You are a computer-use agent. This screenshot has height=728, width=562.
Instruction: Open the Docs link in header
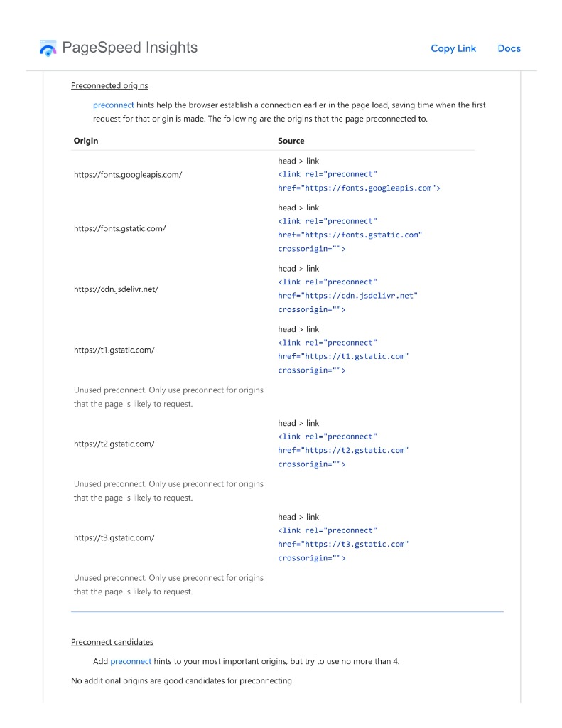(509, 48)
